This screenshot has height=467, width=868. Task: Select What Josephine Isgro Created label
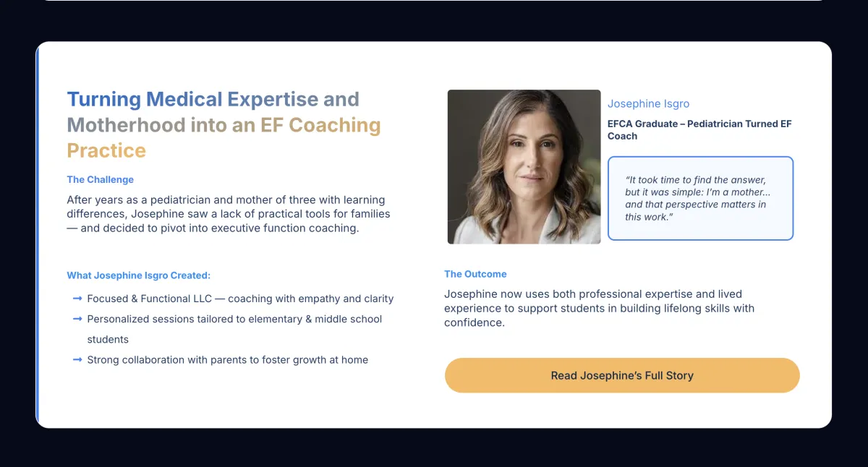(x=138, y=275)
